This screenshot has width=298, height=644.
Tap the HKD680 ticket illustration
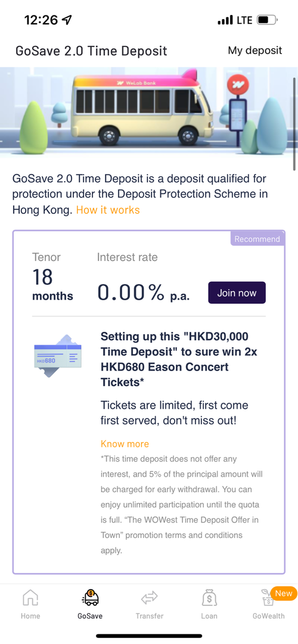click(57, 356)
